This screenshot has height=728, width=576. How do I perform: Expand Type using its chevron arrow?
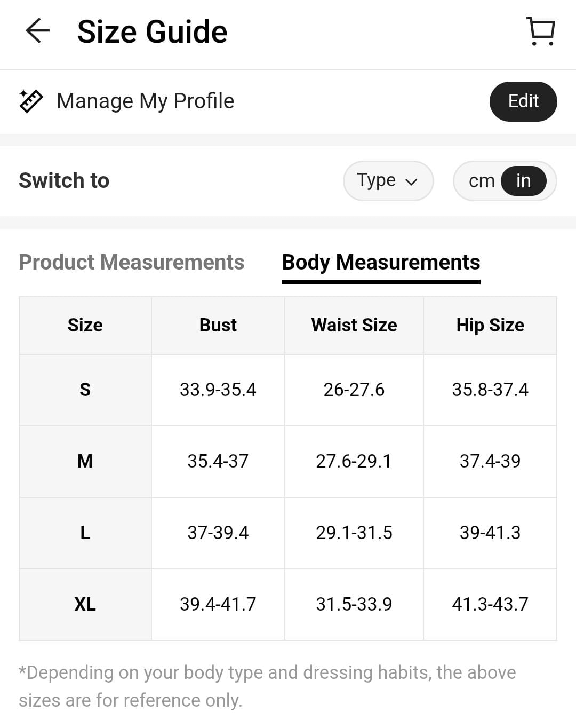411,182
